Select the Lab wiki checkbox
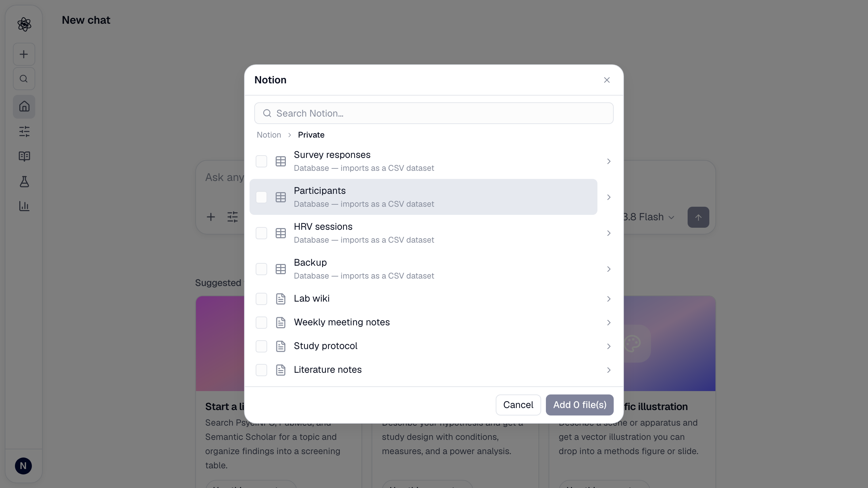Image resolution: width=868 pixels, height=488 pixels. [261, 299]
